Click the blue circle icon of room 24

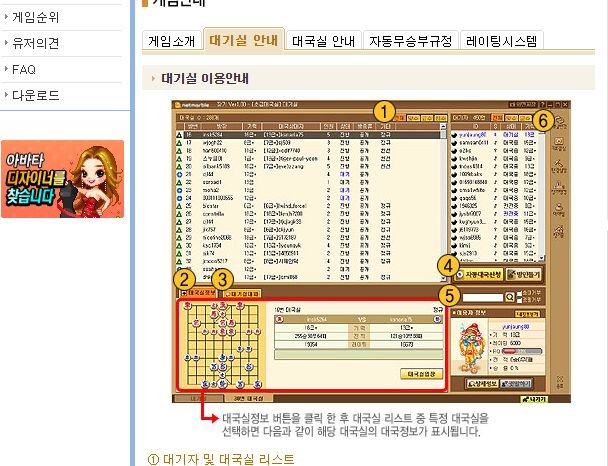click(x=179, y=198)
